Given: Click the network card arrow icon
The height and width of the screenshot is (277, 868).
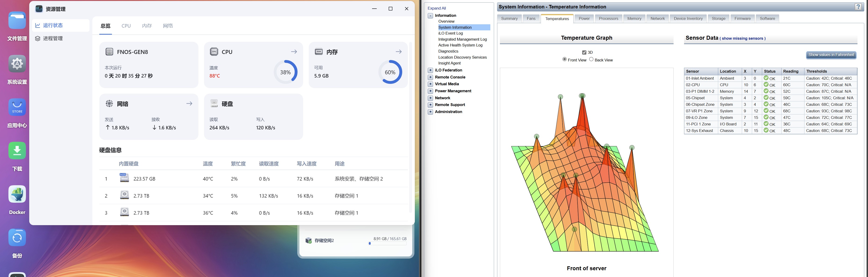Looking at the screenshot, I should coord(189,104).
